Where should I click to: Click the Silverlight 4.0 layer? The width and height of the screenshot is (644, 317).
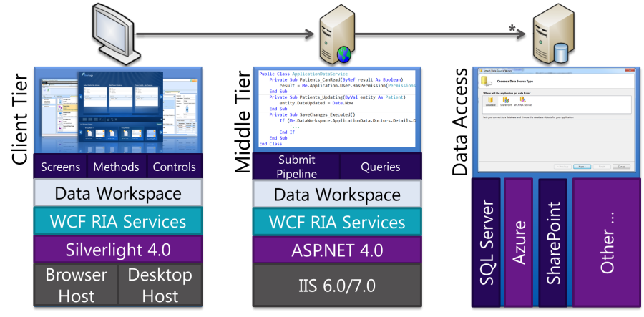click(x=118, y=250)
